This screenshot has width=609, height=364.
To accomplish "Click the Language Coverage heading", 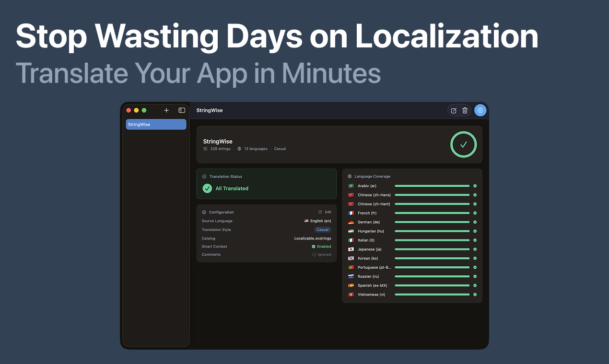I will coord(373,176).
